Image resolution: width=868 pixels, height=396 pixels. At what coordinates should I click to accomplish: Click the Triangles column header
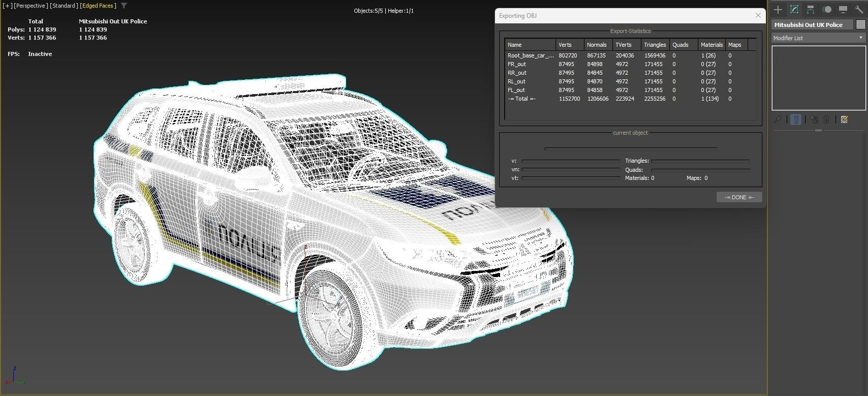[x=655, y=45]
